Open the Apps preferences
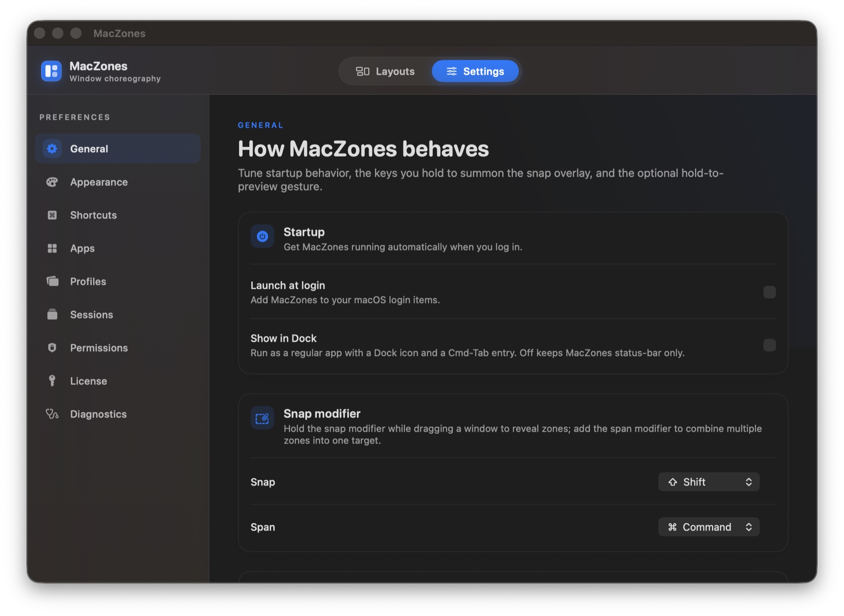Screen dimensions: 844x616 118,248
